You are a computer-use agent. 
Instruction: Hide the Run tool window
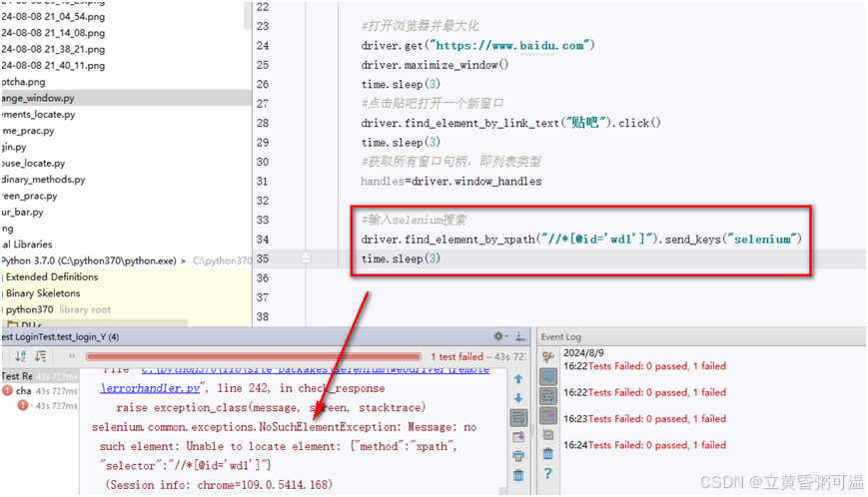(x=520, y=336)
